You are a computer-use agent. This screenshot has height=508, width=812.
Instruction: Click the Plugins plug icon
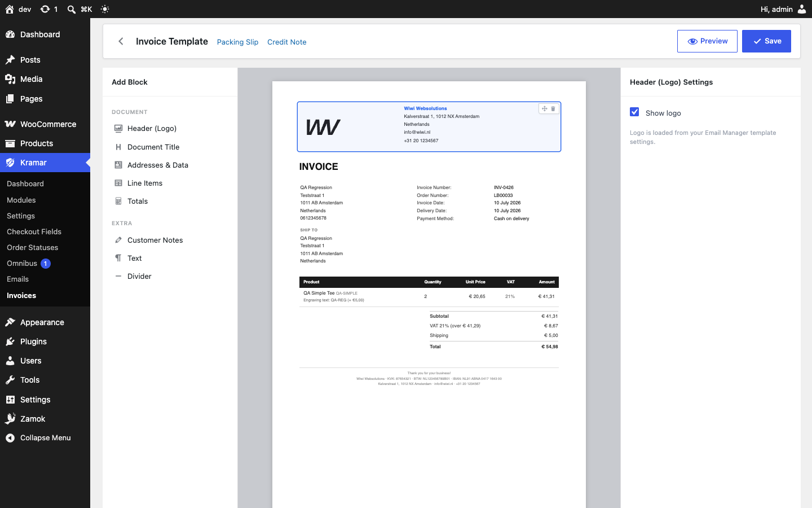[x=10, y=341]
